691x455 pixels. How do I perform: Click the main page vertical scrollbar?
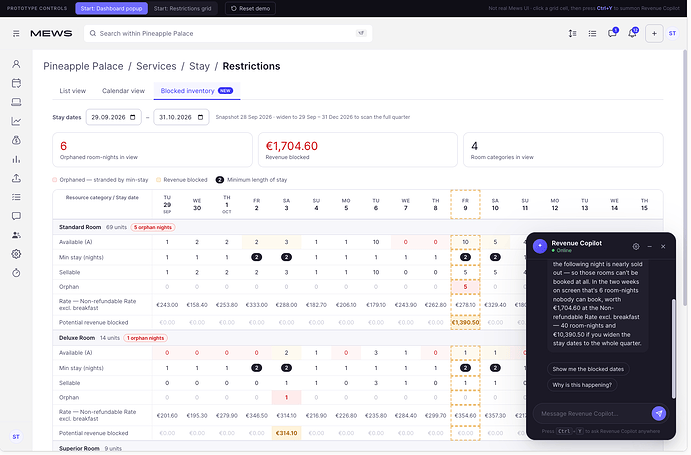685,177
